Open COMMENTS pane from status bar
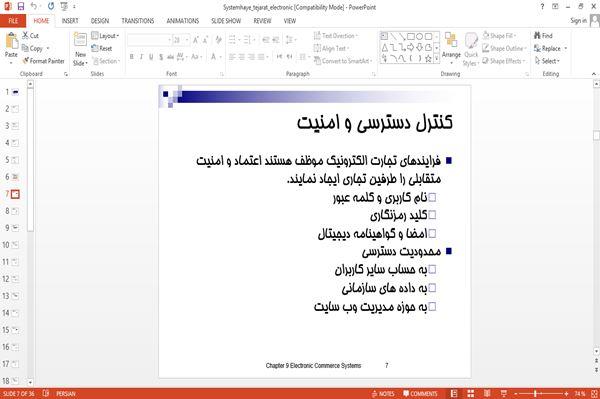 [x=420, y=394]
